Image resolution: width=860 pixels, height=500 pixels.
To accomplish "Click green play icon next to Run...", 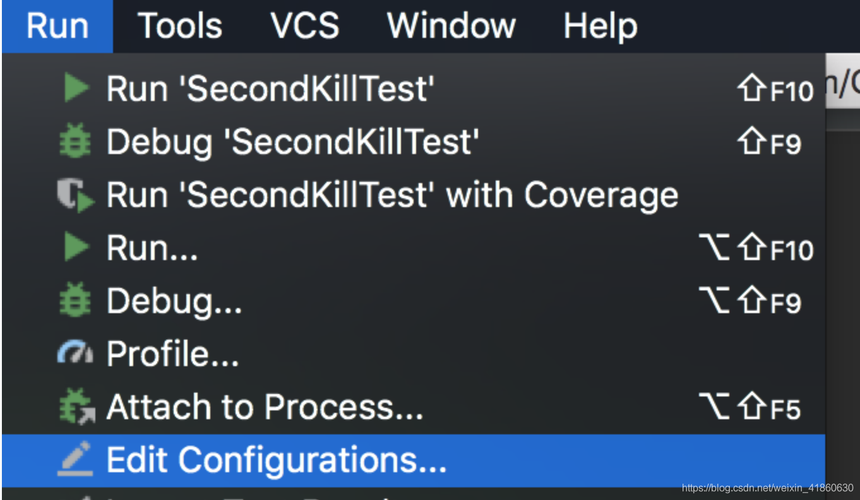I will click(76, 247).
